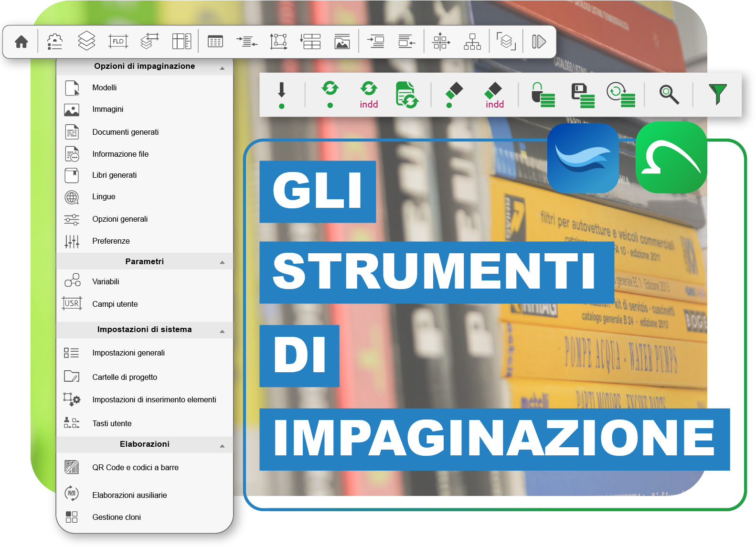
Task: Open the stacked layers icon
Action: 86,41
